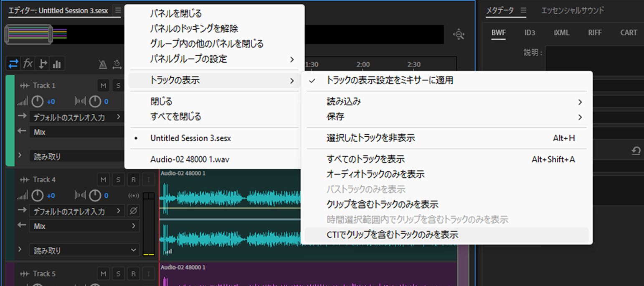Switch to Untitled Session 3.sesx in menu
Image resolution: width=644 pixels, height=286 pixels.
pos(214,138)
